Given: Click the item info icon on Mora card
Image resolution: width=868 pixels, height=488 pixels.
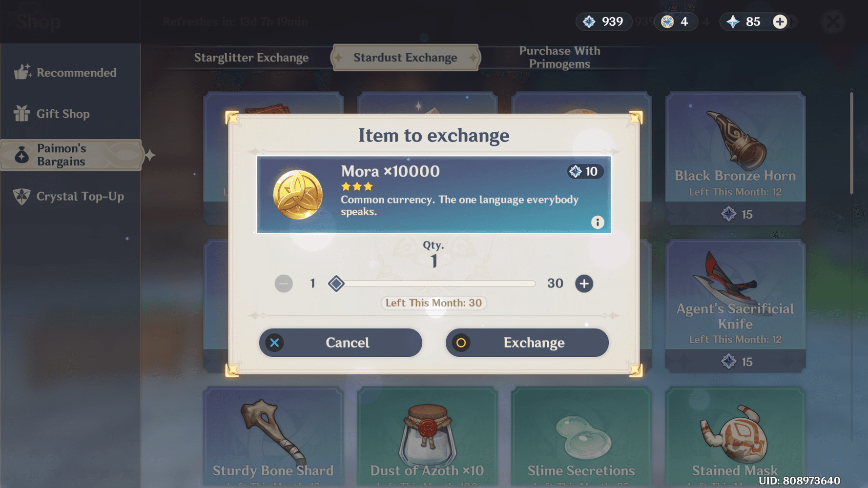Looking at the screenshot, I should tap(597, 223).
